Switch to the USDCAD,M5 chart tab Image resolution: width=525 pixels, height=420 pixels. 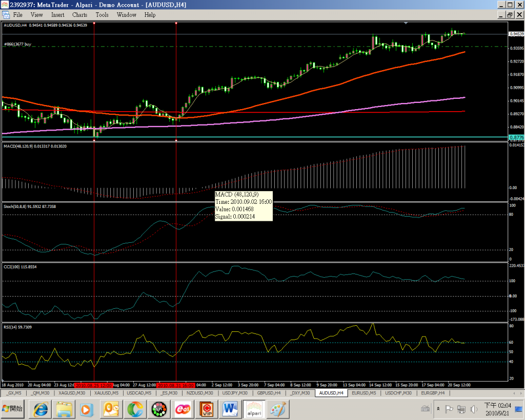click(x=139, y=393)
